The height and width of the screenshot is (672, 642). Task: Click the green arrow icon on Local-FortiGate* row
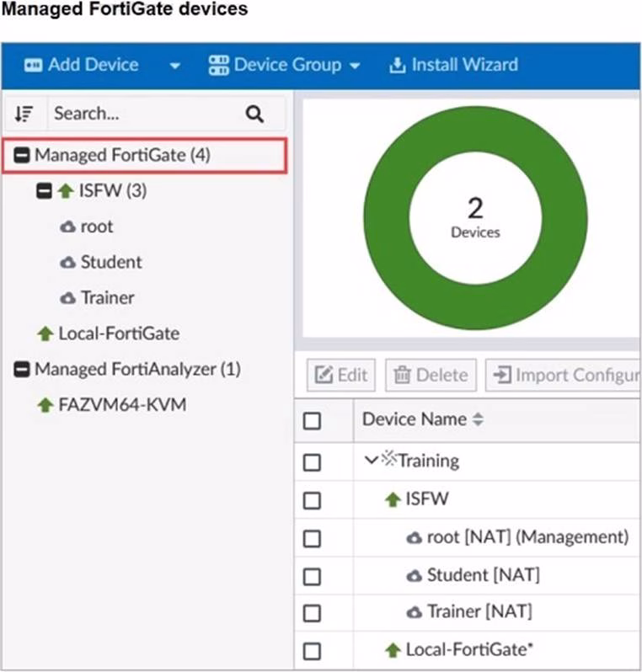393,650
